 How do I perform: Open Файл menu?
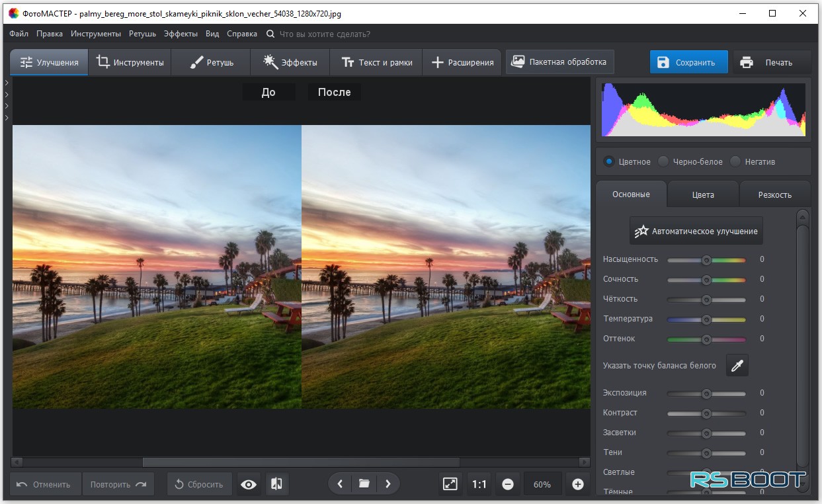point(19,34)
